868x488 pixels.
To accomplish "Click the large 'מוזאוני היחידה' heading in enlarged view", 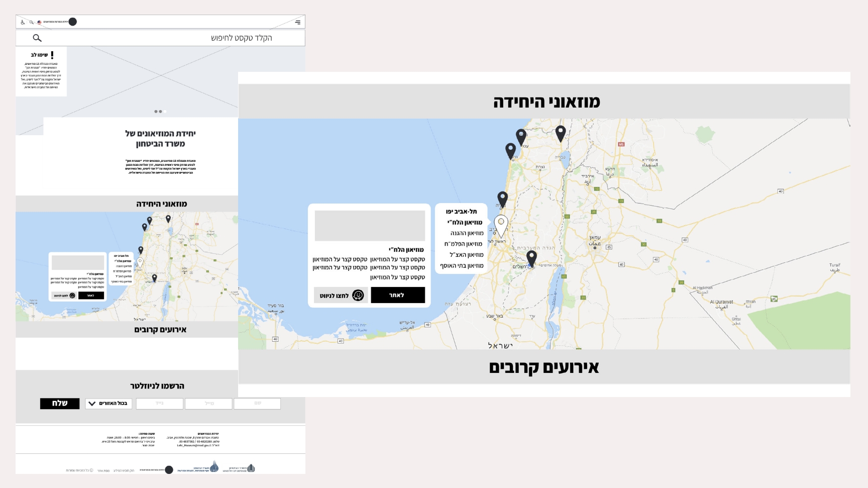I will pos(547,102).
